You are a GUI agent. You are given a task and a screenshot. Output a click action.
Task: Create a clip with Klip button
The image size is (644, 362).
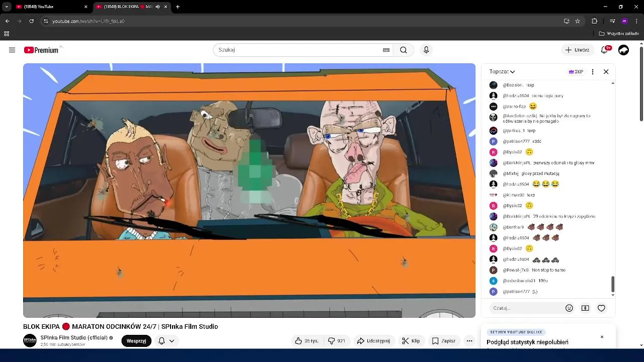[411, 341]
